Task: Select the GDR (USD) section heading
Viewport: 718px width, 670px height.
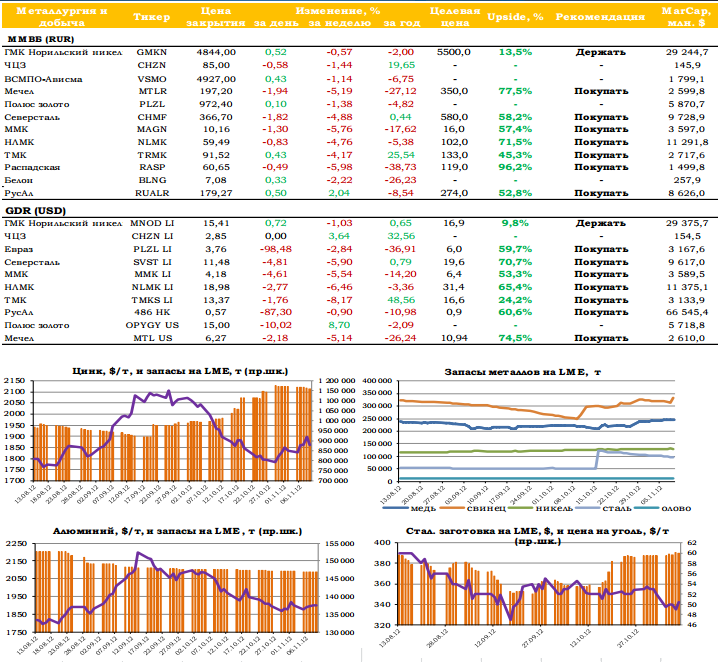Action: (x=36, y=211)
